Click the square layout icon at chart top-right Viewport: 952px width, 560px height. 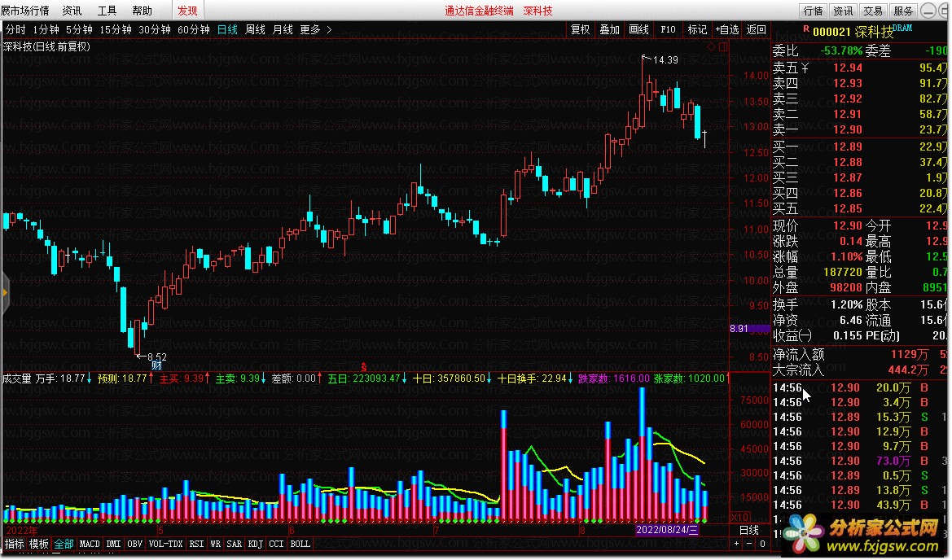(723, 46)
